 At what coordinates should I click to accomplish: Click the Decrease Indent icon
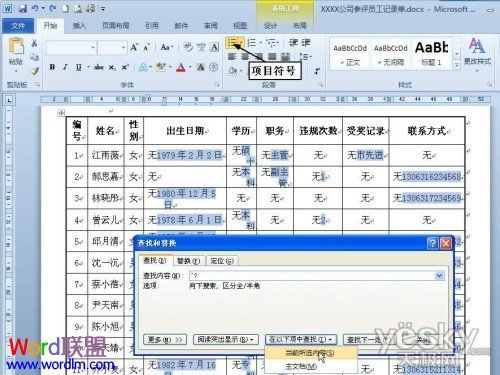293,43
